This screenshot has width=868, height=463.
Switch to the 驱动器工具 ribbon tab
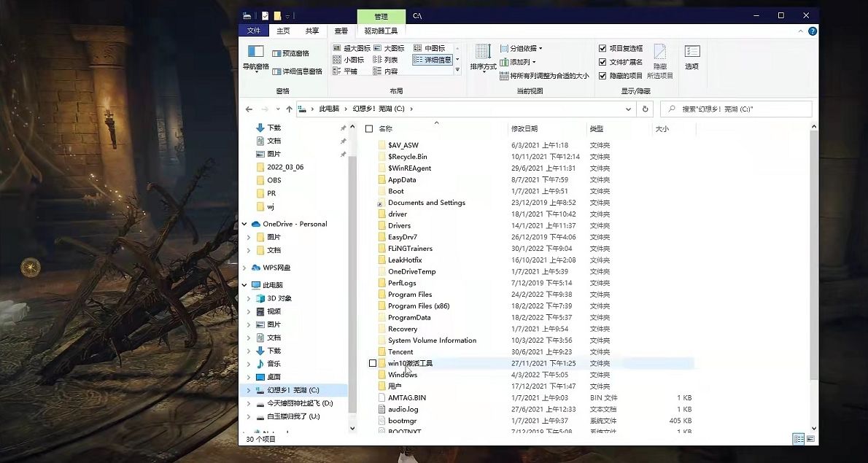click(381, 31)
